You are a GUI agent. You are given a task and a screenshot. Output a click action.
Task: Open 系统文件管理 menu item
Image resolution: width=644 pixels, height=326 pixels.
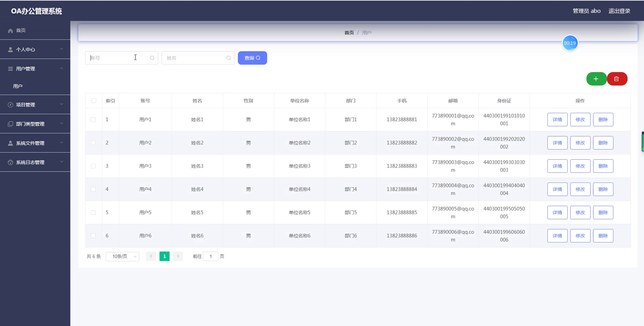(35, 143)
